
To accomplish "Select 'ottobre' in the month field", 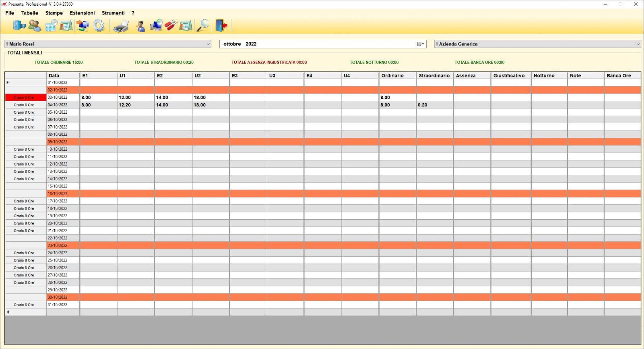I will pyautogui.click(x=232, y=44).
